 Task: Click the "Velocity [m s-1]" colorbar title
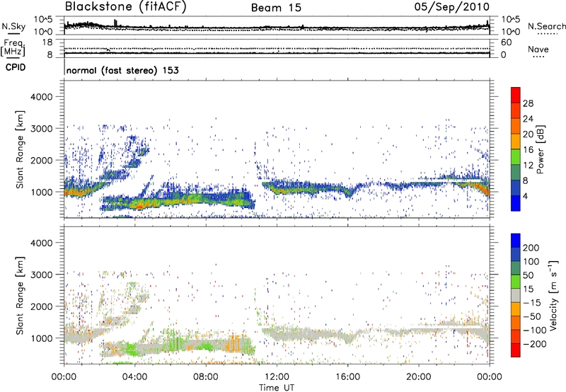[553, 296]
